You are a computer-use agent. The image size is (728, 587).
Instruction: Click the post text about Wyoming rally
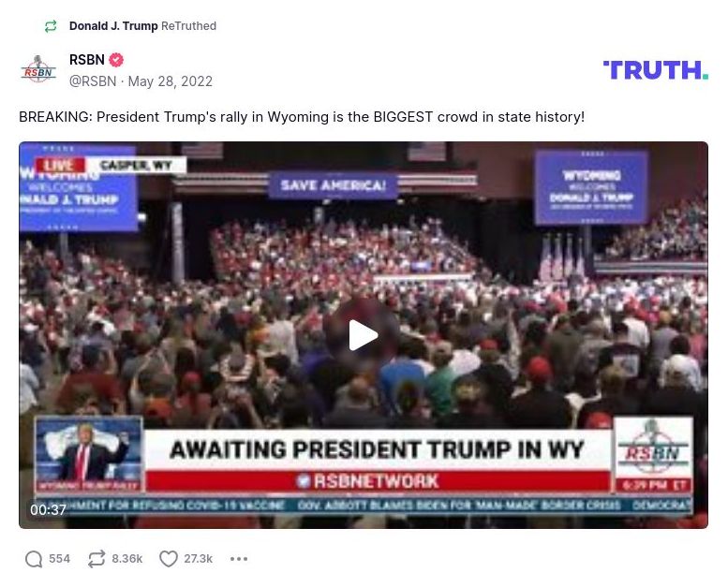pos(302,116)
